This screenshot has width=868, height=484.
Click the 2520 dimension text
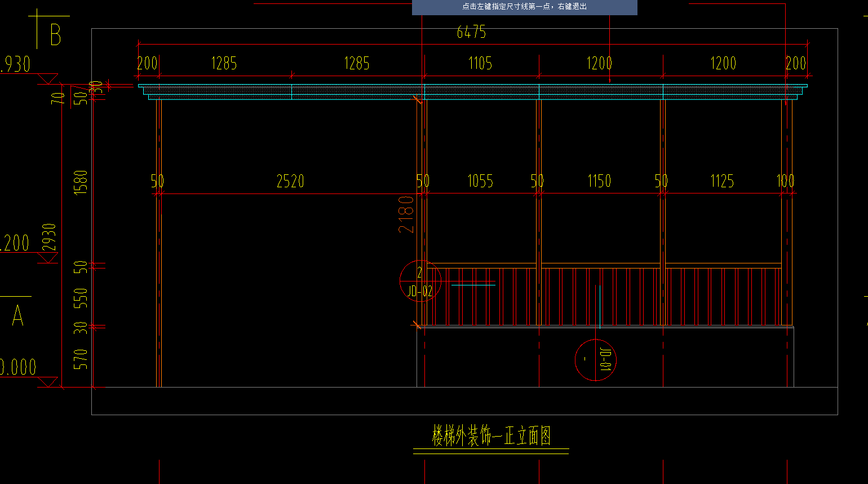[x=290, y=181]
